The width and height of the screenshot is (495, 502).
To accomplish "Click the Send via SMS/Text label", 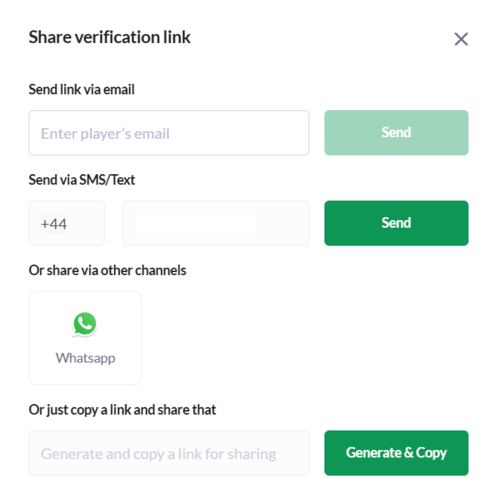I will (82, 180).
